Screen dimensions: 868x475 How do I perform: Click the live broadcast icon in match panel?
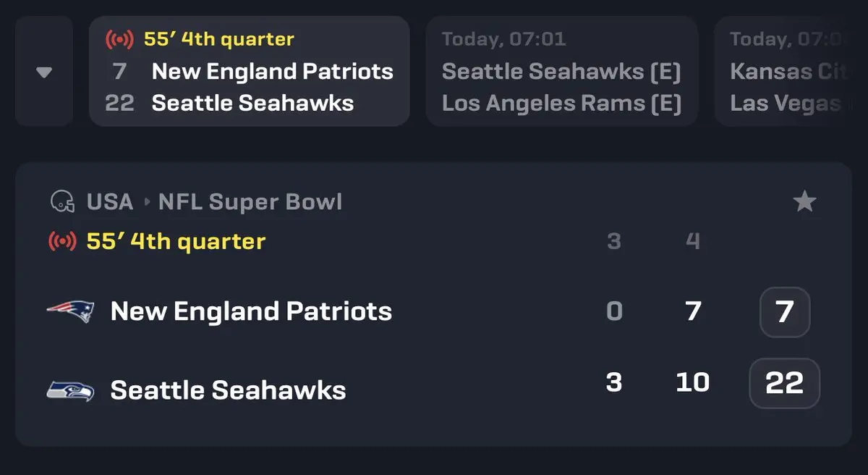[62, 242]
